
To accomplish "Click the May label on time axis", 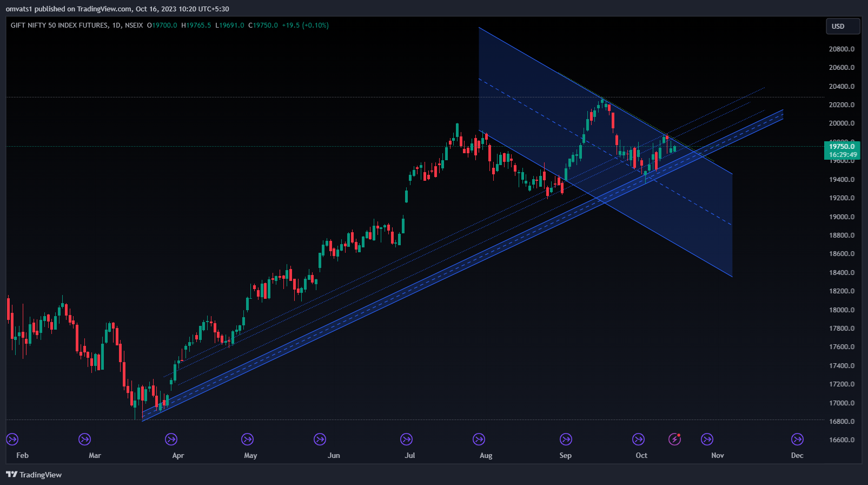I will (250, 455).
